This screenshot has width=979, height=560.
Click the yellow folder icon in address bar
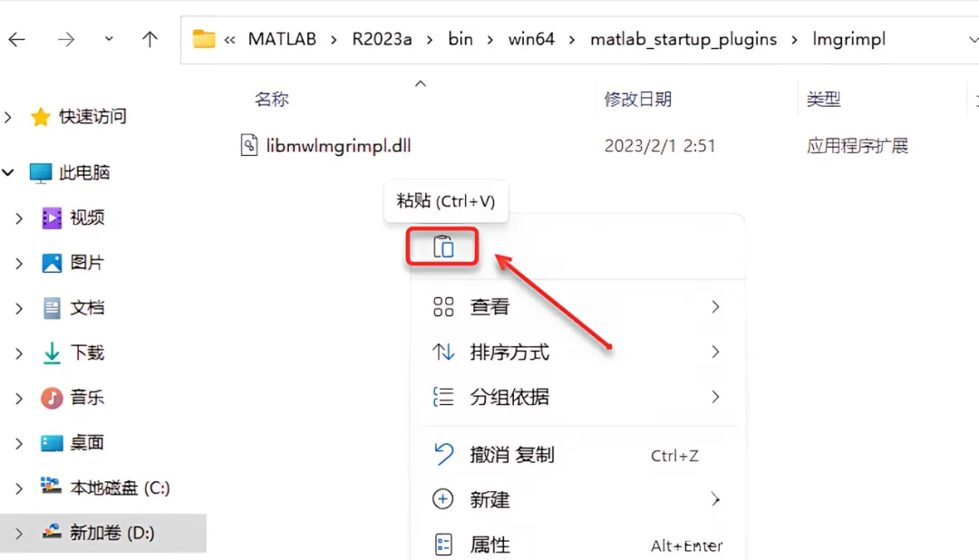pyautogui.click(x=204, y=39)
